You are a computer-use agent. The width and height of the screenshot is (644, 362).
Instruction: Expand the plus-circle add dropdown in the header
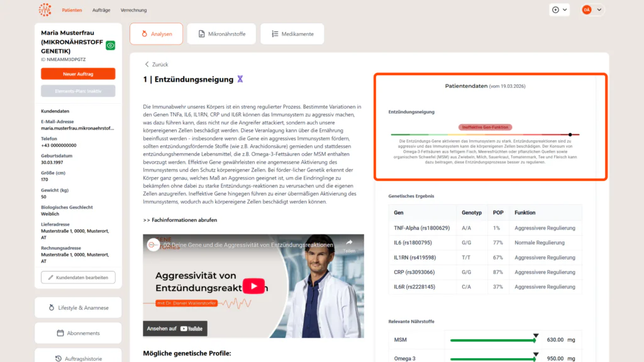[560, 9]
